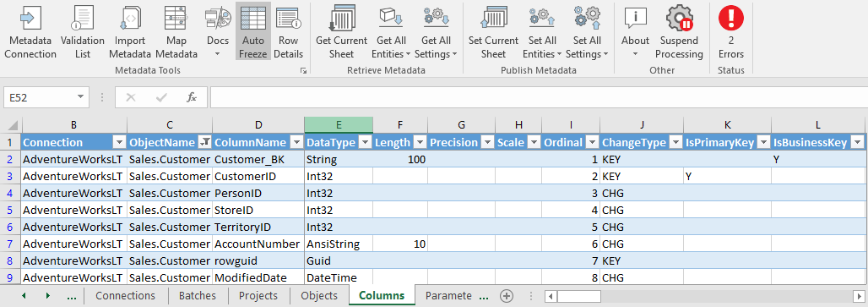868x307 pixels.
Task: Open the Ordinal filter dropdown
Action: click(592, 142)
